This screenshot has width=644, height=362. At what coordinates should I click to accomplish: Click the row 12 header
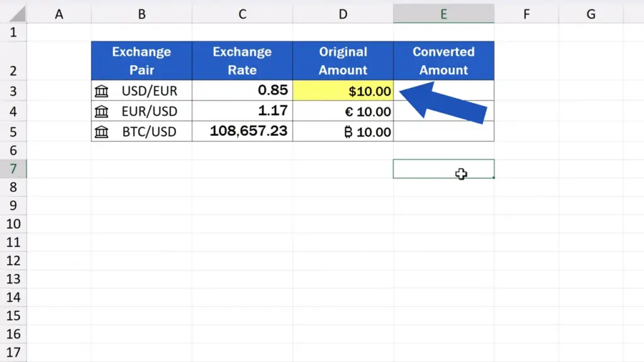coord(14,261)
